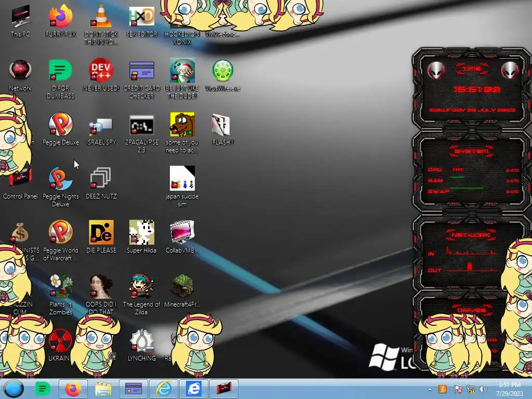
Task: Click the NETWORK header in the red widget
Action: tap(471, 235)
